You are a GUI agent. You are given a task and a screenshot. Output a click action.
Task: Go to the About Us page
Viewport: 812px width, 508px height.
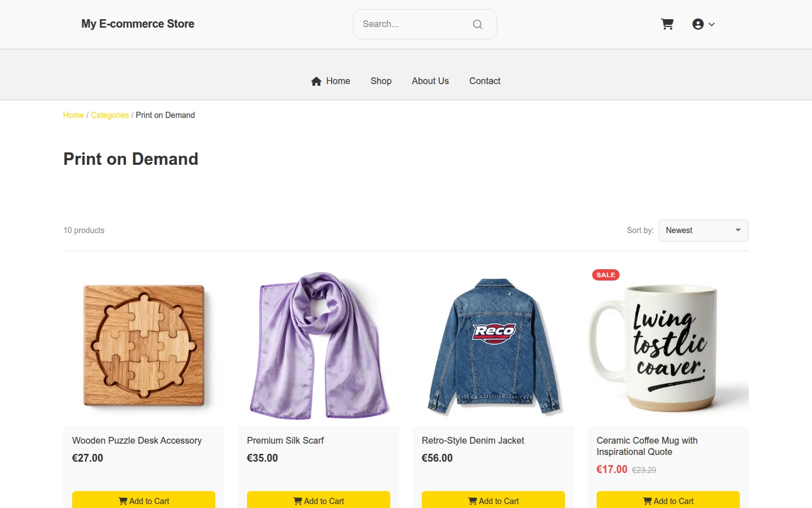(430, 81)
